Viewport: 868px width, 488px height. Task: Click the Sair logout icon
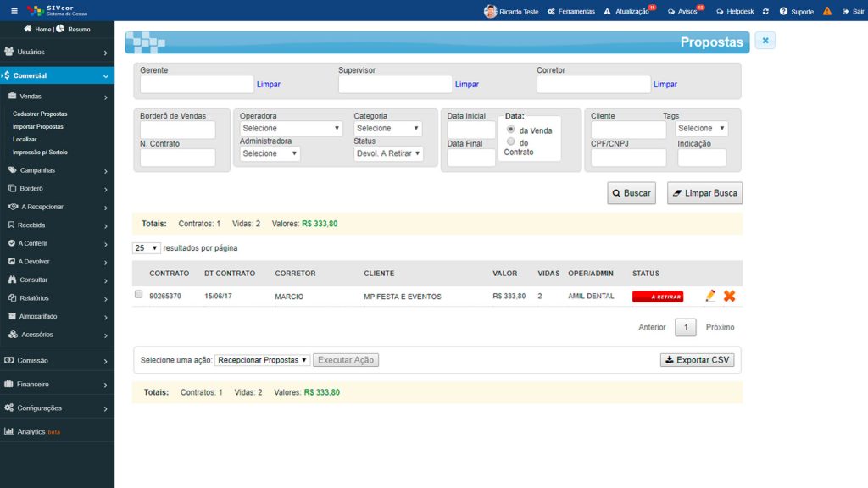click(x=845, y=11)
